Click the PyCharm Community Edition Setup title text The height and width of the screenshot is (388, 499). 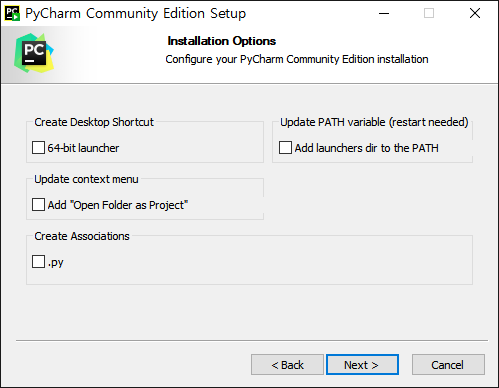click(x=136, y=14)
